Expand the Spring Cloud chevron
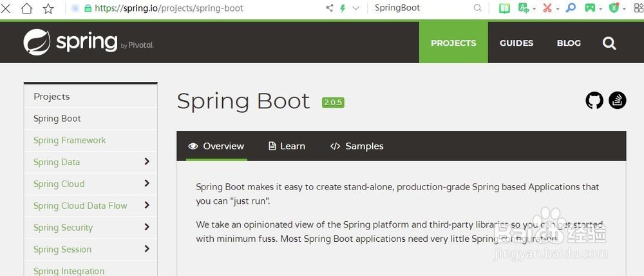Viewport: 644px width, 276px height. point(147,183)
